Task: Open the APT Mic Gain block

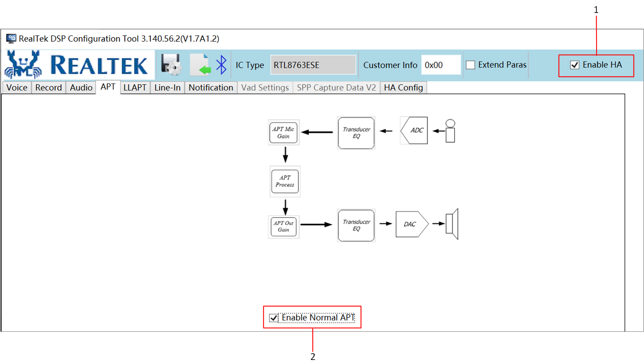Action: pyautogui.click(x=284, y=132)
